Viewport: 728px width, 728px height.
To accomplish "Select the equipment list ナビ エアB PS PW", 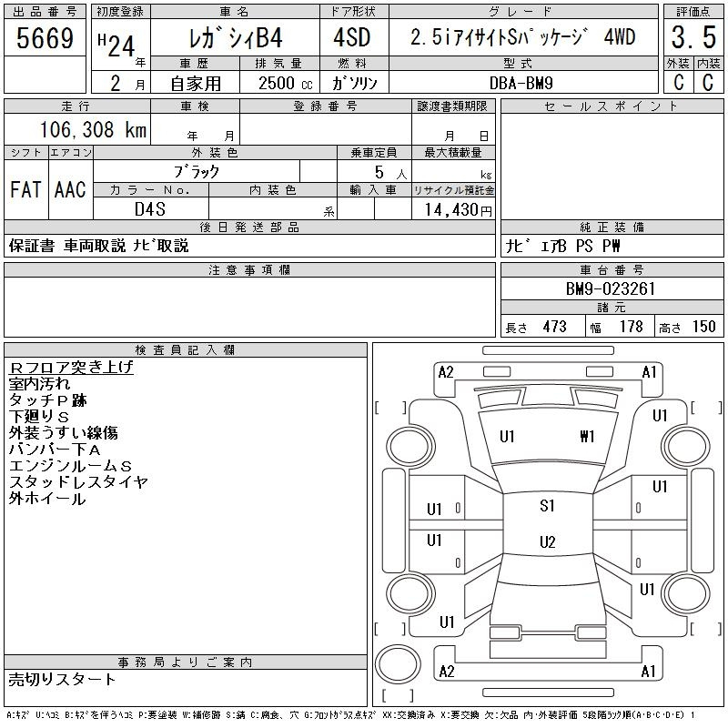I will [562, 246].
